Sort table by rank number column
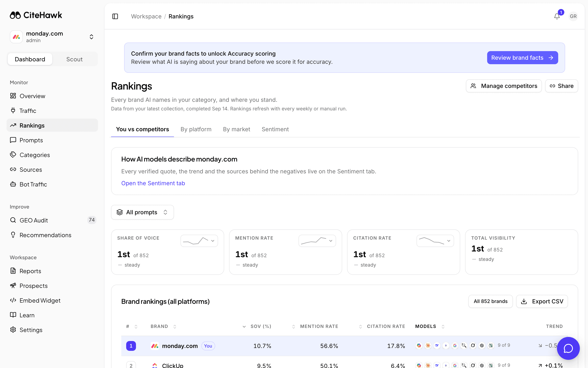 pos(132,326)
